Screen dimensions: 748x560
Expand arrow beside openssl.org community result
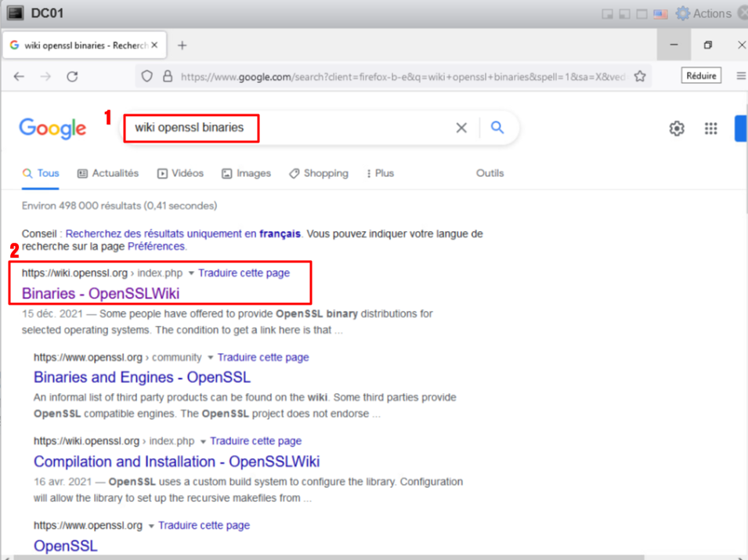[210, 358]
